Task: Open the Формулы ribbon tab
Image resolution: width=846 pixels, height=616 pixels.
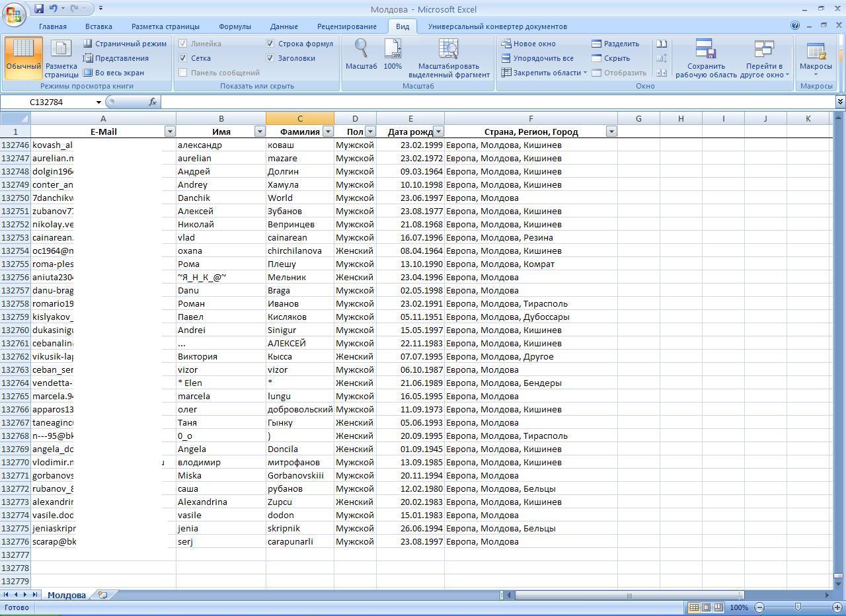Action: click(235, 26)
